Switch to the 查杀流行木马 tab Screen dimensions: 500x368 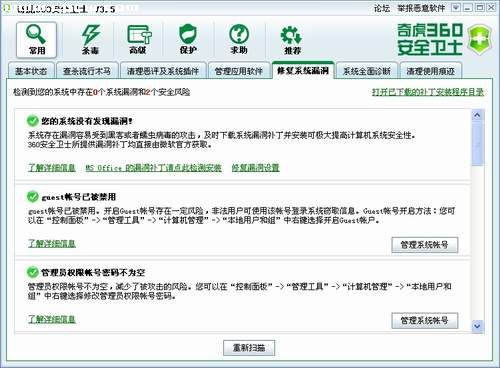87,71
